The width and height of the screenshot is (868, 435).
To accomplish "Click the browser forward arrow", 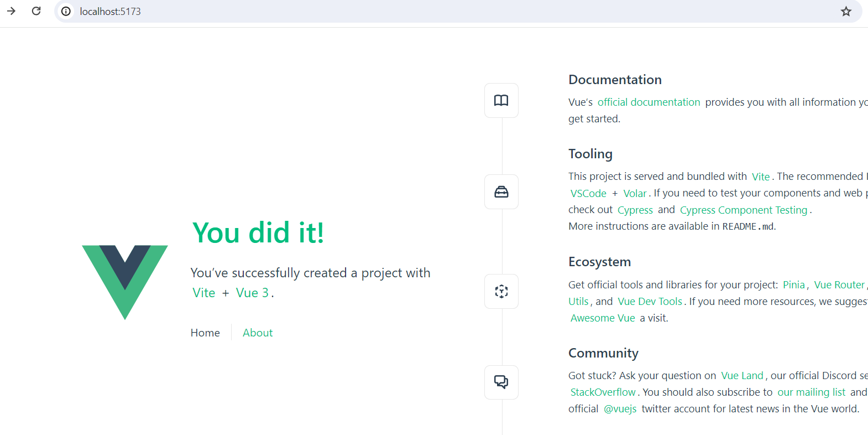I will coord(11,11).
